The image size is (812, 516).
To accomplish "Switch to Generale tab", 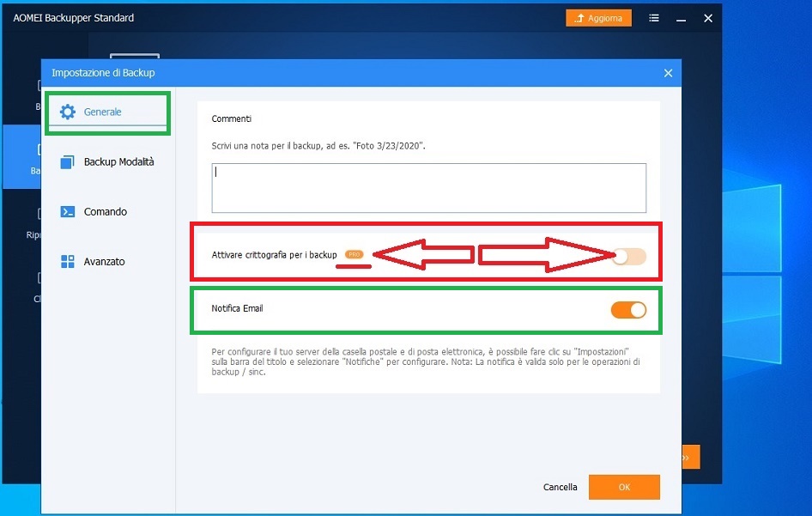I will 107,112.
